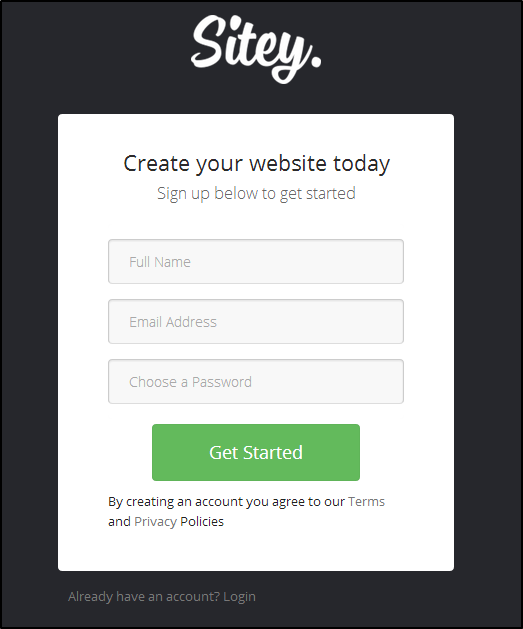Viewport: 523px width, 629px height.
Task: Click the word 'Policies' after Privacy
Action: tap(202, 521)
